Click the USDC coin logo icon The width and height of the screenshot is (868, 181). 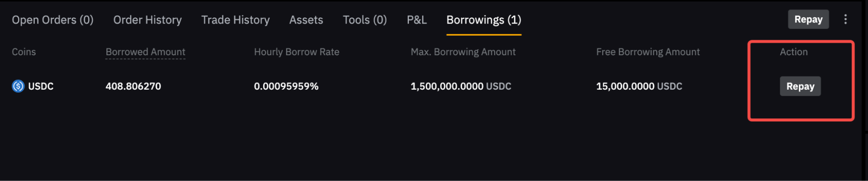18,86
